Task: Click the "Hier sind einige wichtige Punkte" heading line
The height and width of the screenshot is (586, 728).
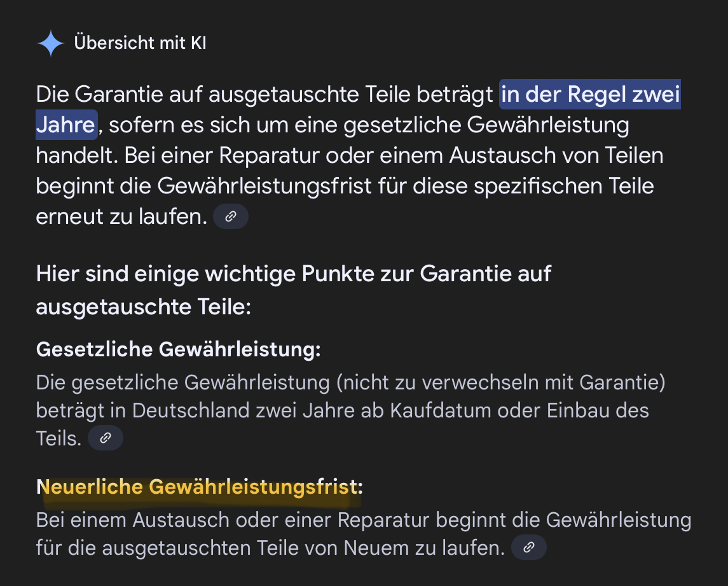Action: (294, 274)
